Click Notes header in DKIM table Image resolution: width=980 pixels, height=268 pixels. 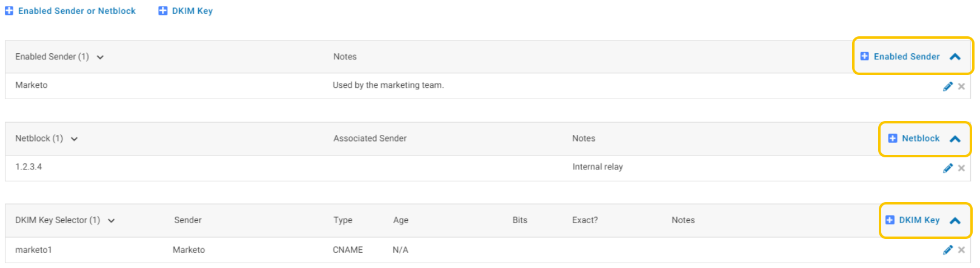click(683, 220)
